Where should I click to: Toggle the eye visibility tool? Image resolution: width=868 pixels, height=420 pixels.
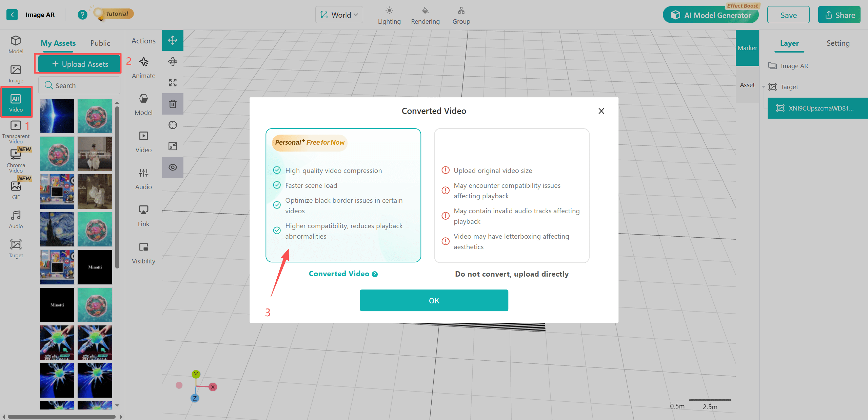pyautogui.click(x=173, y=167)
